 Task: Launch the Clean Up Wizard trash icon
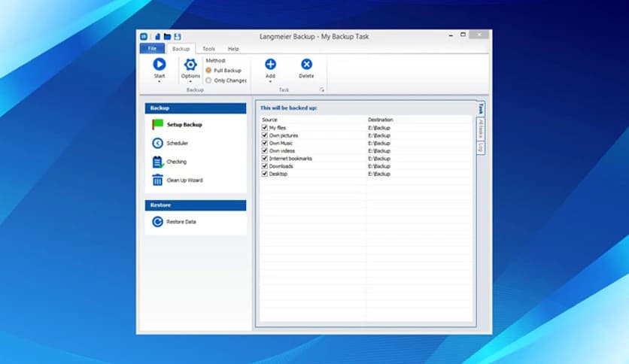[x=158, y=180]
